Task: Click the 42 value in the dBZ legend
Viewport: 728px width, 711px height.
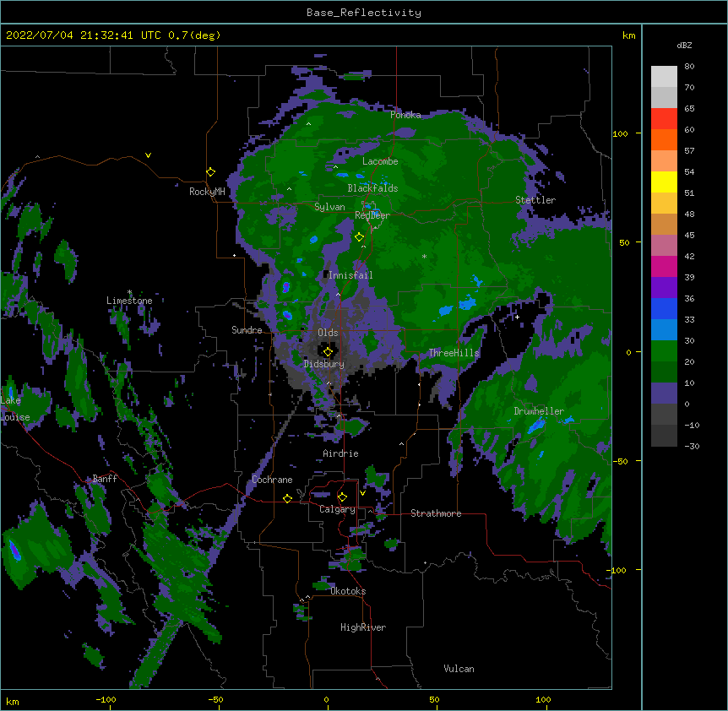Action: (x=689, y=256)
